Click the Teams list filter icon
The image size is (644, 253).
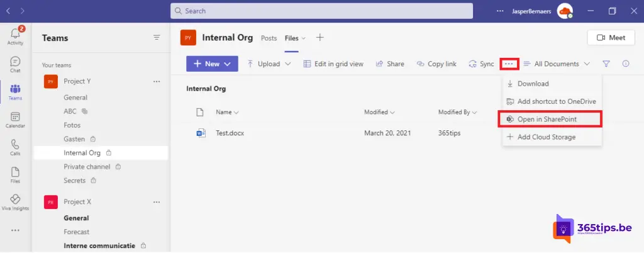(x=157, y=38)
